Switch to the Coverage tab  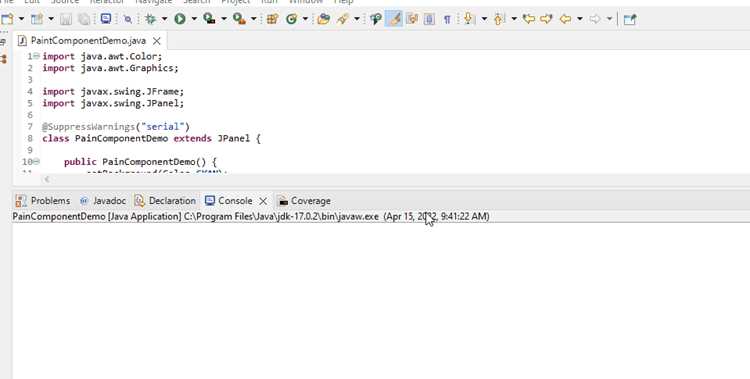(x=305, y=201)
